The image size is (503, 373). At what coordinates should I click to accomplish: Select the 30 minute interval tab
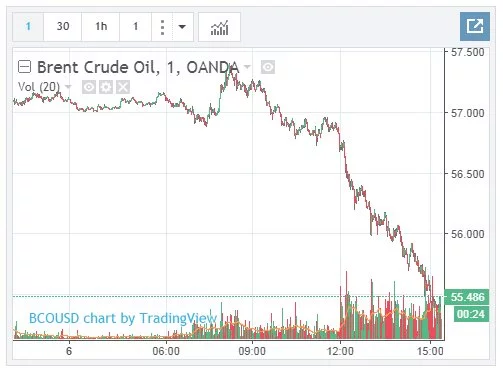click(x=63, y=27)
